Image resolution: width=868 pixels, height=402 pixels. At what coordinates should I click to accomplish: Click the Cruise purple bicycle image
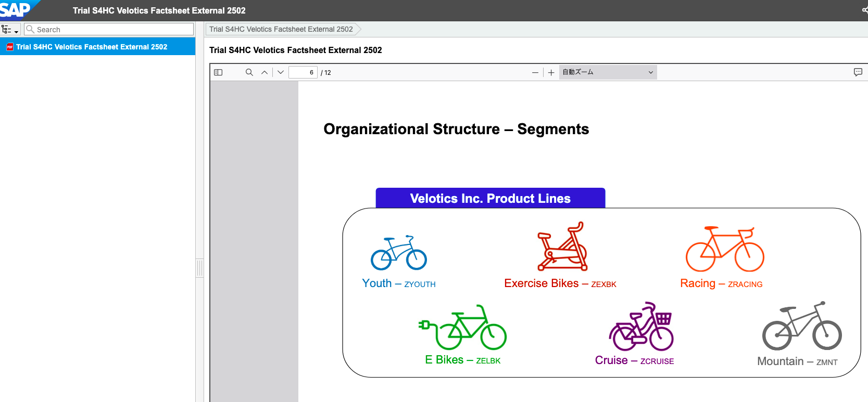pos(641,327)
